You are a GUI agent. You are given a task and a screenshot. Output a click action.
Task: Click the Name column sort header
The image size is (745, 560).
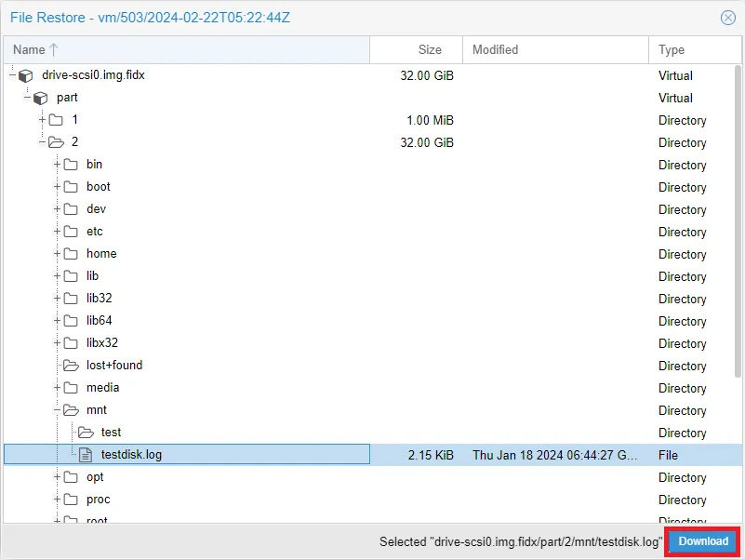coord(31,49)
